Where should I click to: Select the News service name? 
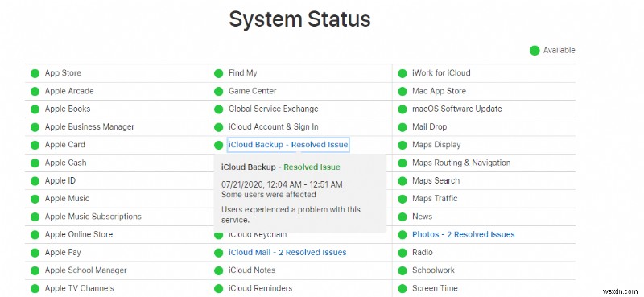[x=422, y=217]
